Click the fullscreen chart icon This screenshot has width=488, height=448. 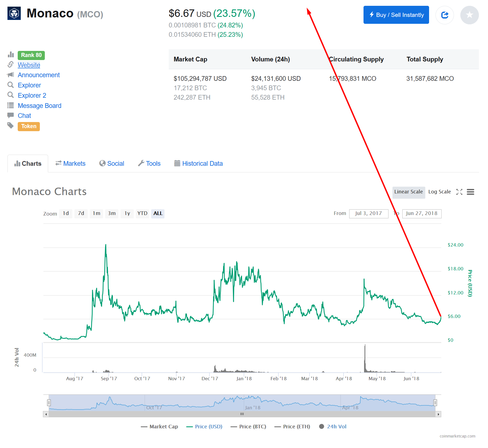(459, 192)
